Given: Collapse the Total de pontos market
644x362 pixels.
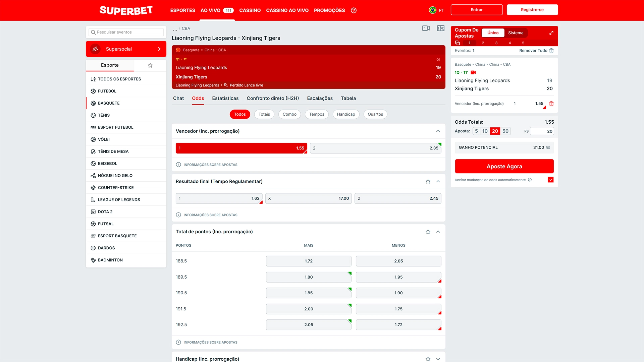Looking at the screenshot, I should click(438, 232).
